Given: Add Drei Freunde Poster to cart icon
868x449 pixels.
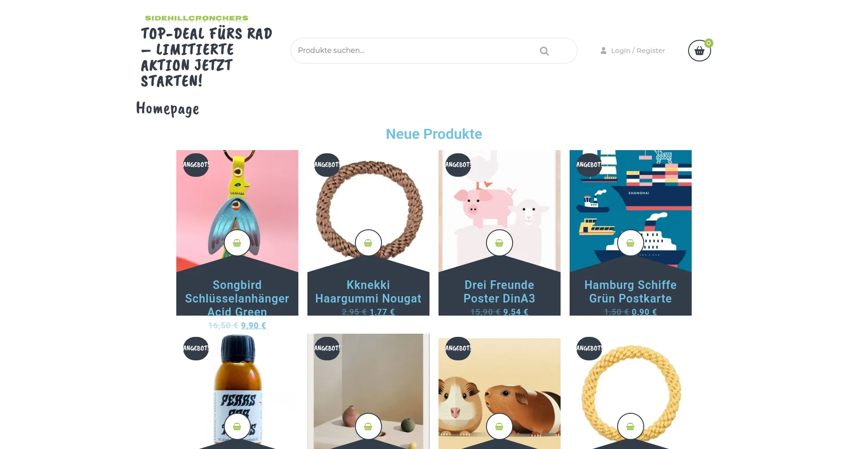Looking at the screenshot, I should (x=499, y=243).
